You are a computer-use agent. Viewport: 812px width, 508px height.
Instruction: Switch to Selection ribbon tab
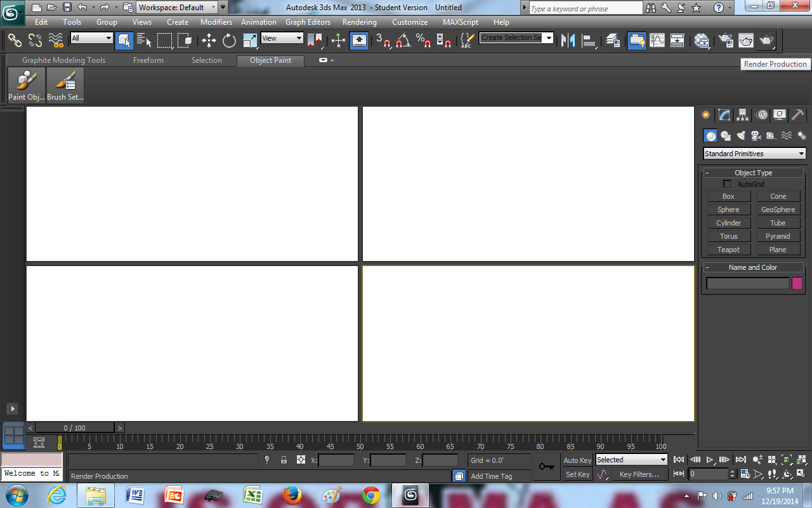click(x=207, y=60)
